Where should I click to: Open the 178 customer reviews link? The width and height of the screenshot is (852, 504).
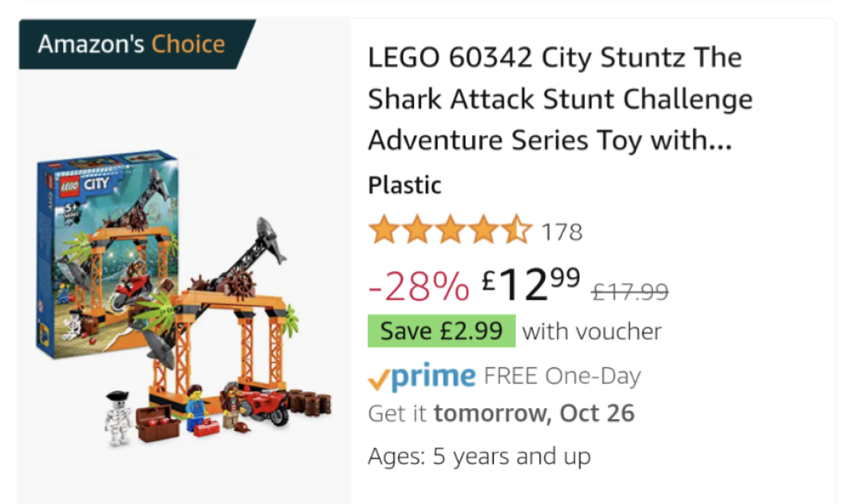coord(562,232)
